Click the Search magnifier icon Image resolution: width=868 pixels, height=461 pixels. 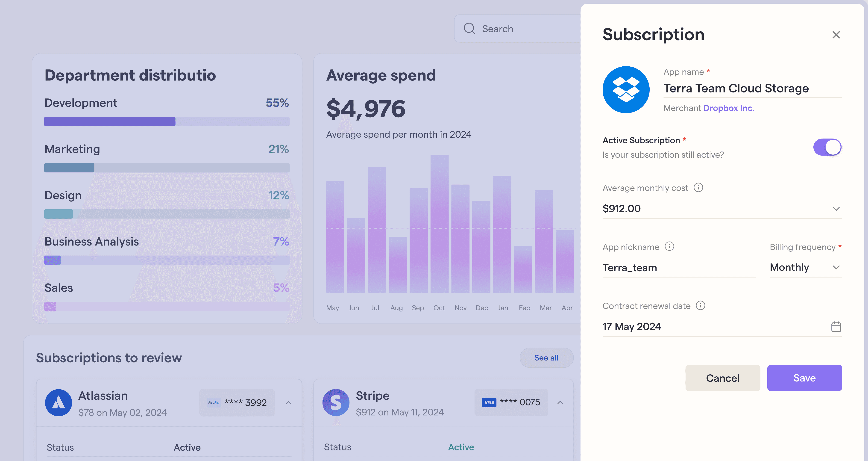tap(469, 29)
